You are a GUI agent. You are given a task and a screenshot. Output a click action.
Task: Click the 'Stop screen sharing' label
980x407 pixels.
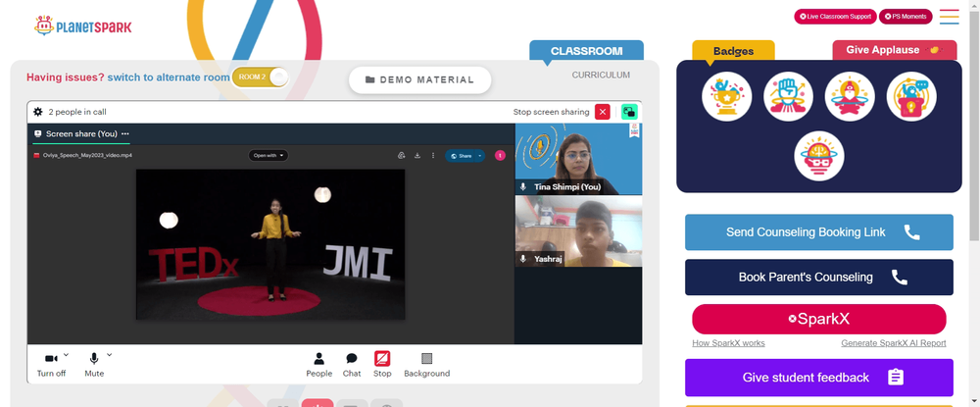[551, 112]
